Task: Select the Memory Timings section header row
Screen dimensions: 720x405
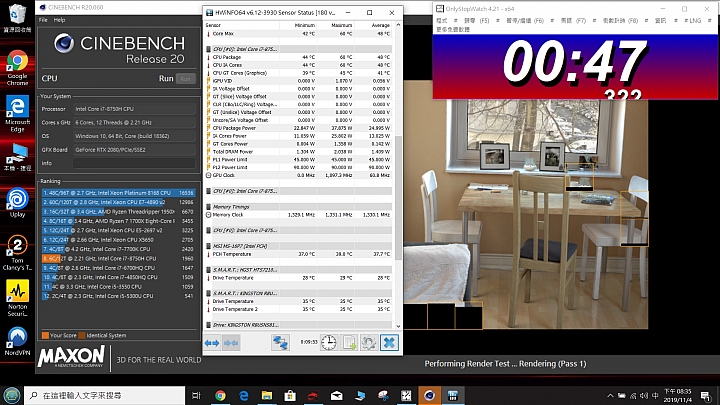Action: point(299,207)
